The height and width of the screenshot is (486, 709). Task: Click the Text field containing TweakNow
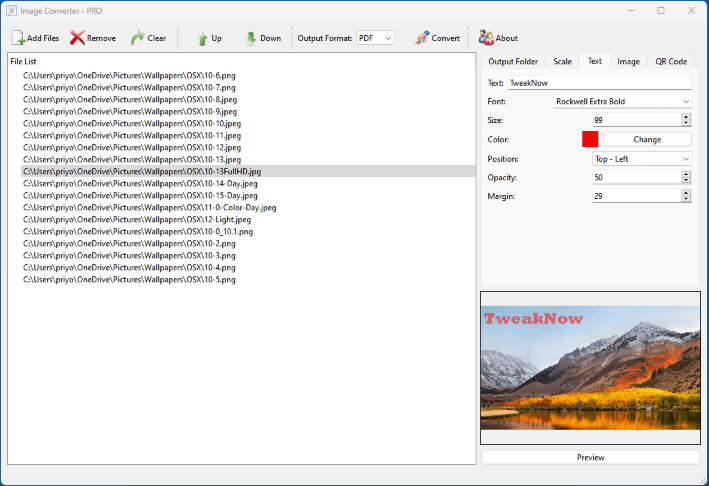point(600,83)
